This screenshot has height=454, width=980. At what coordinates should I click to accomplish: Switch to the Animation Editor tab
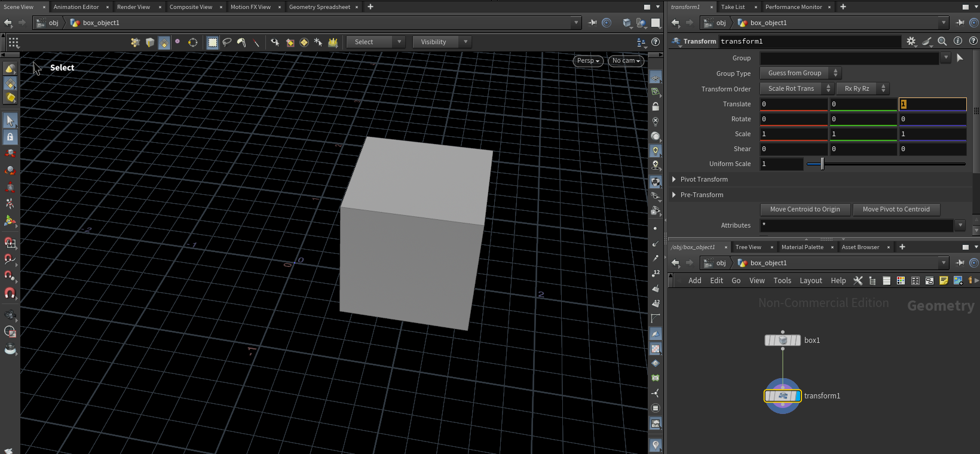pos(76,7)
